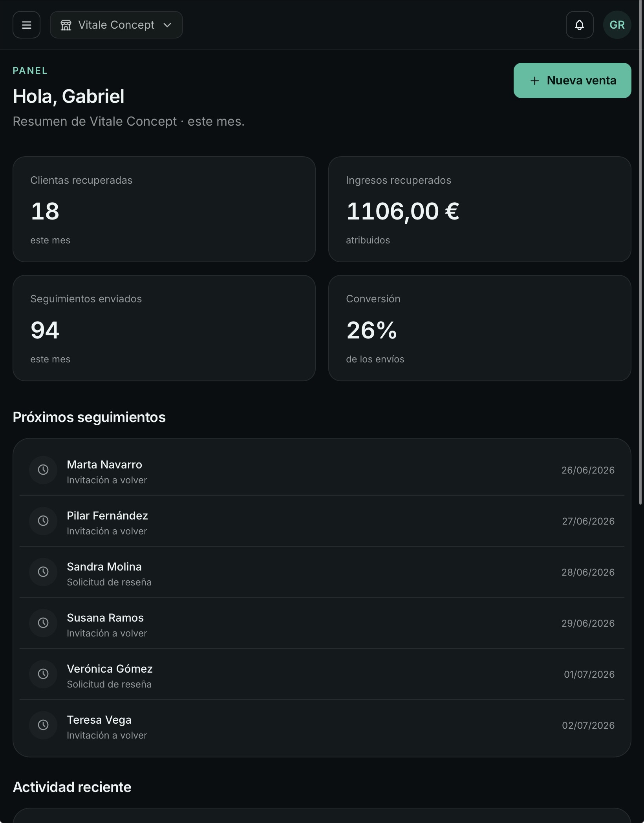
Task: Click Invitación a volver under Teresa Vega
Action: pos(107,735)
